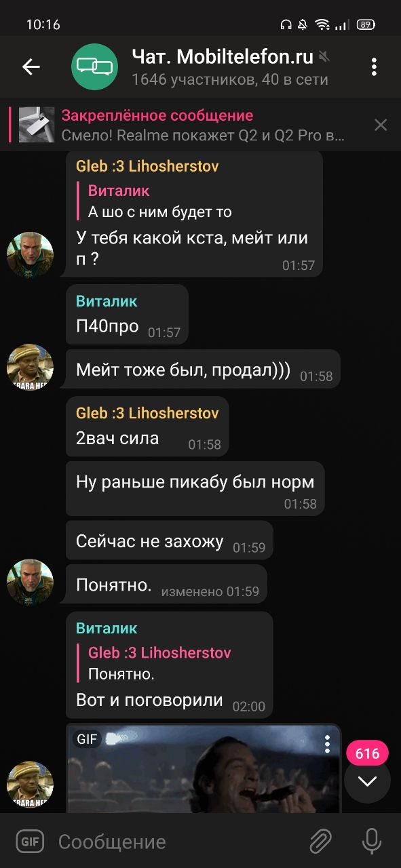401x868 pixels.
Task: Jump to latest messages with the down chevron
Action: 367,781
